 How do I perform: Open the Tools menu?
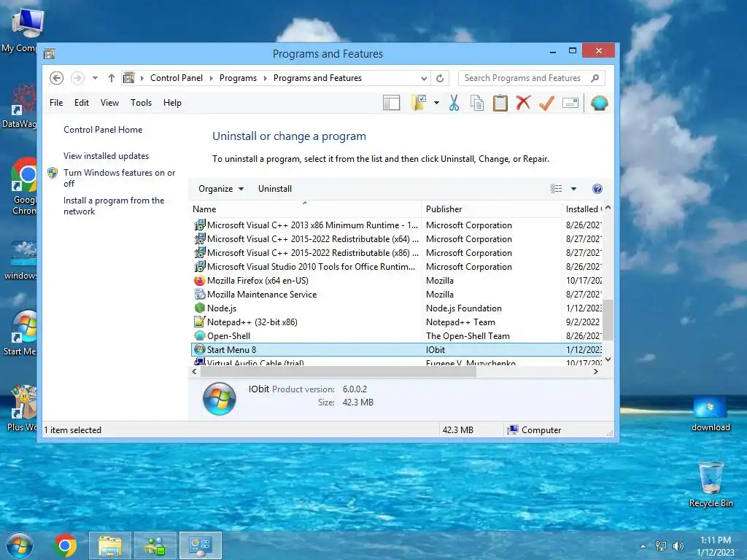[x=141, y=103]
